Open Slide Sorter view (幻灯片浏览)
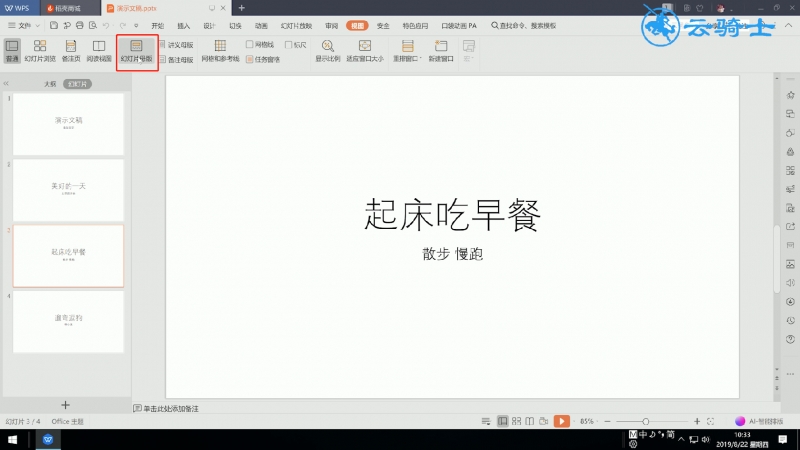This screenshot has width=800, height=450. pos(40,51)
